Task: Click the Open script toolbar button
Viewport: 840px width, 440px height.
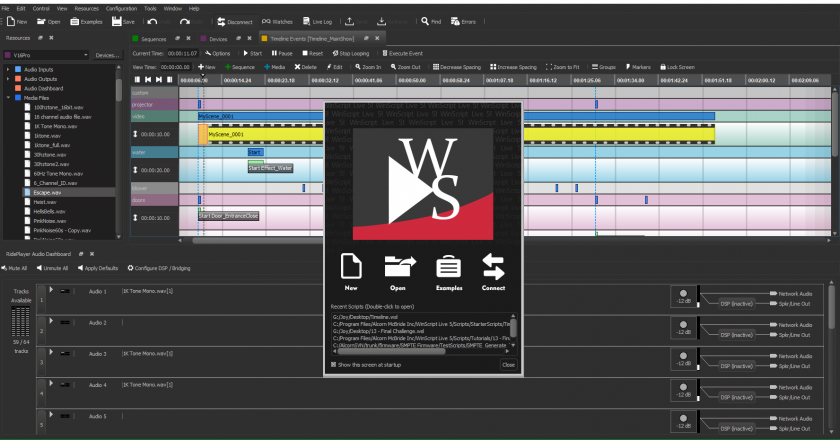Action: pyautogui.click(x=48, y=21)
